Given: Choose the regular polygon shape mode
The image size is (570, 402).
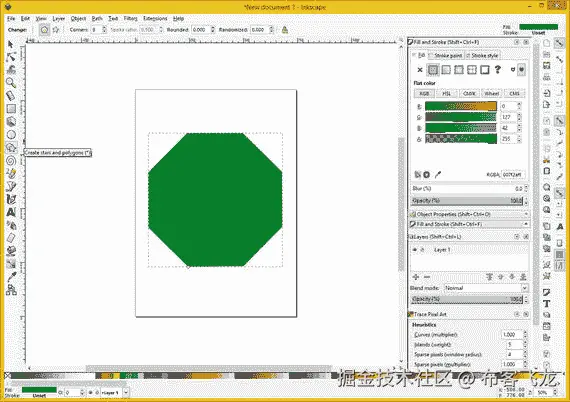Looking at the screenshot, I should [44, 30].
